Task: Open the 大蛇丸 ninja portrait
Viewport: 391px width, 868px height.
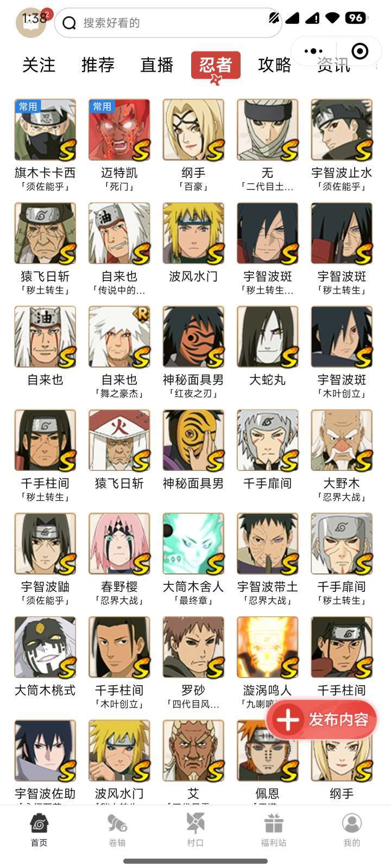Action: click(268, 337)
